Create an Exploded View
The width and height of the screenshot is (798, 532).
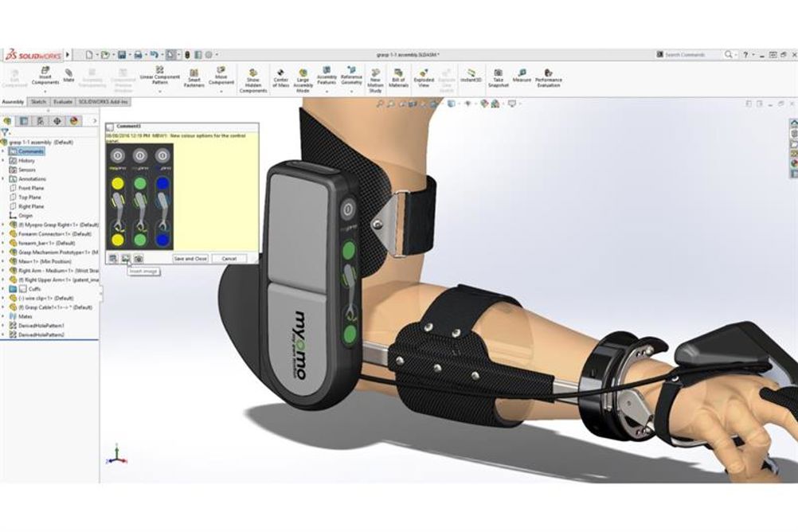coord(424,78)
